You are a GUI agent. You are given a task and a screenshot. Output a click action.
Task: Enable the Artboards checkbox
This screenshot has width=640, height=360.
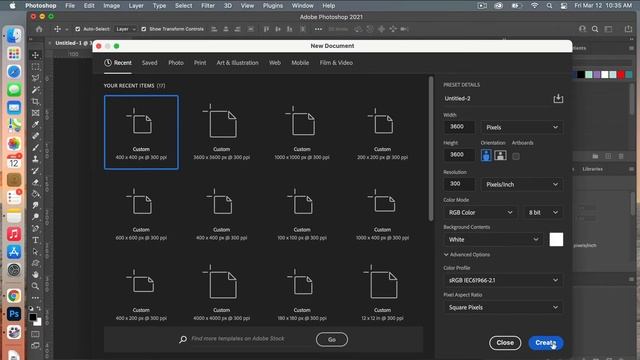[516, 156]
